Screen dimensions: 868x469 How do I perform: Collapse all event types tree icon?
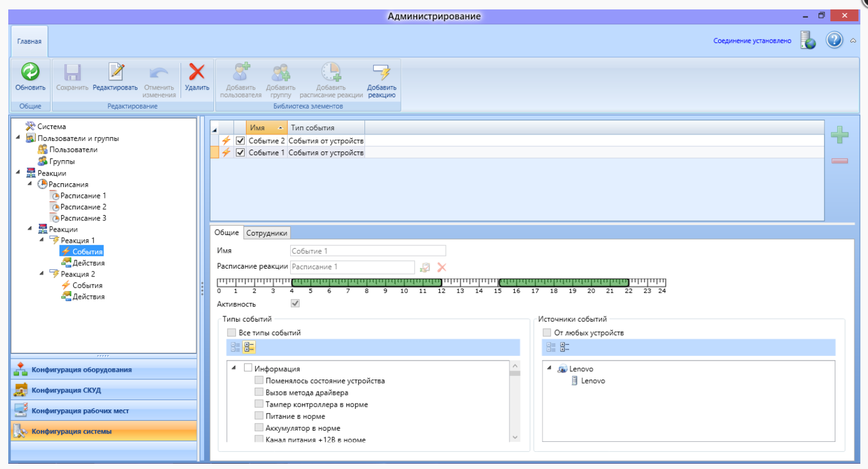(249, 347)
